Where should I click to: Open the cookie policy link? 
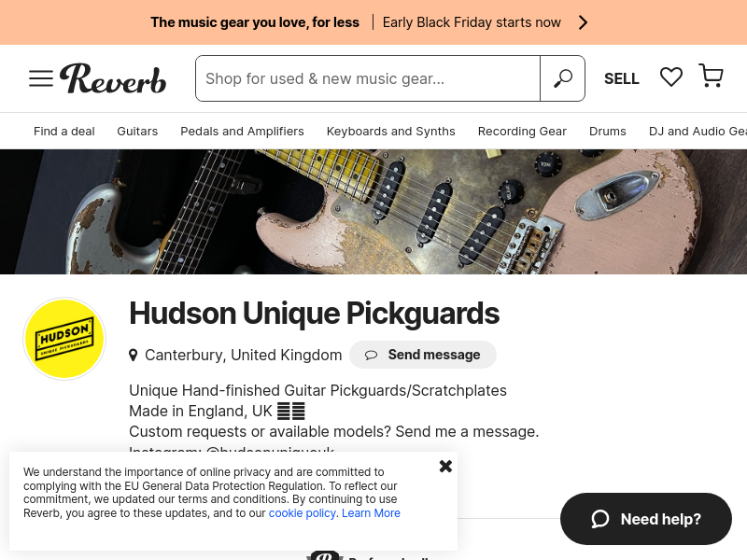click(x=302, y=513)
